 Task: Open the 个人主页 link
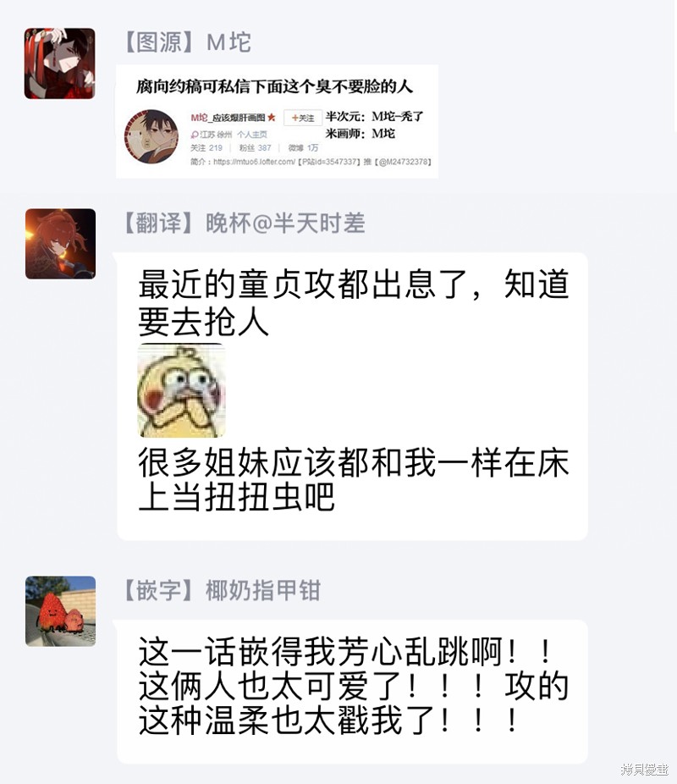252,135
